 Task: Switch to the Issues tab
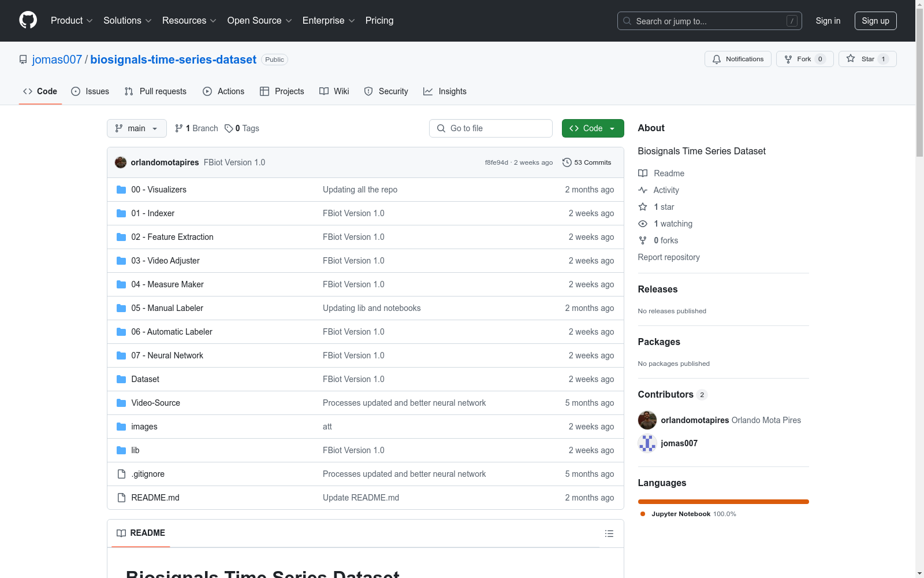pyautogui.click(x=90, y=91)
